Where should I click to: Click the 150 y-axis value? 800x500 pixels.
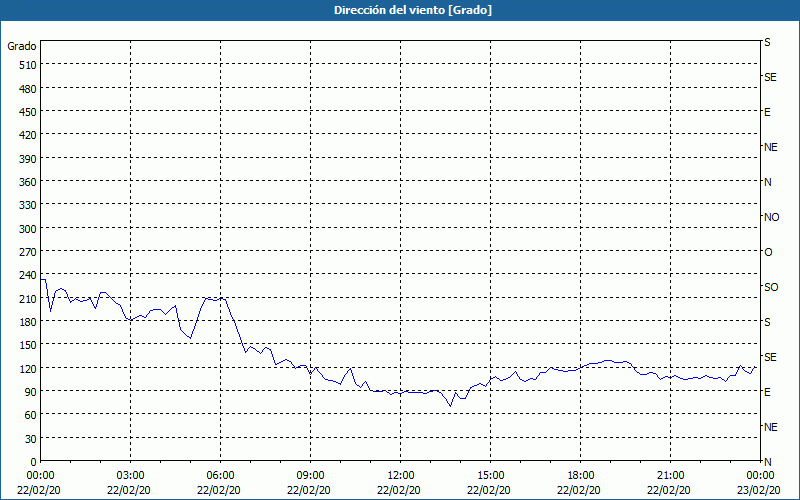click(28, 345)
